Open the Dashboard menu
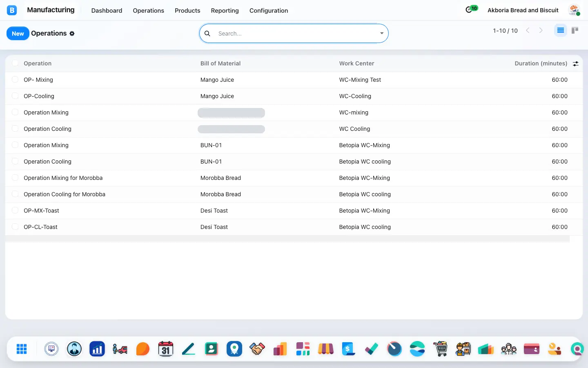Viewport: 588px width, 368px height. click(x=107, y=11)
